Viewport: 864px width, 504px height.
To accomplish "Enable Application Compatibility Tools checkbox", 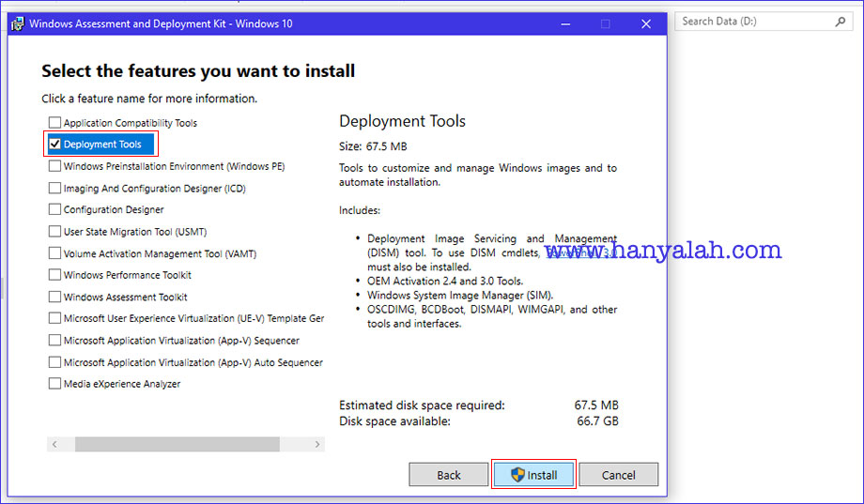I will click(x=54, y=122).
